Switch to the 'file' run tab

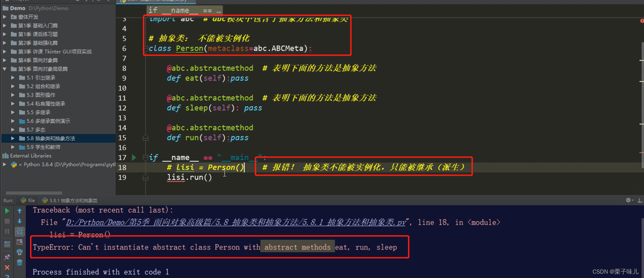(x=28, y=200)
